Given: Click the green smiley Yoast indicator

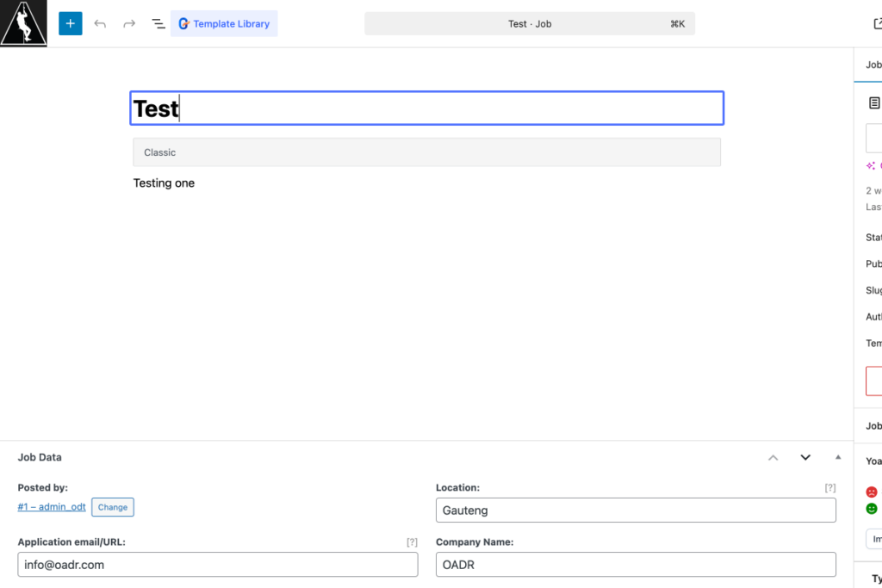Looking at the screenshot, I should [x=872, y=509].
